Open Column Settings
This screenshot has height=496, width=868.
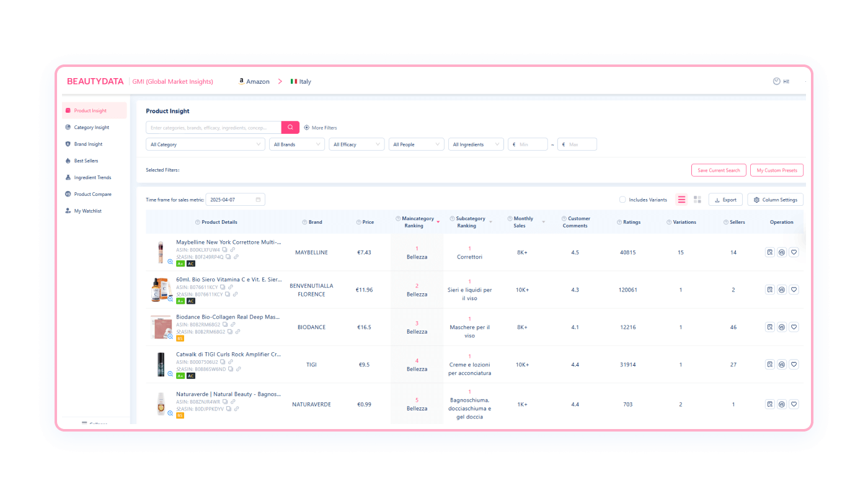776,200
